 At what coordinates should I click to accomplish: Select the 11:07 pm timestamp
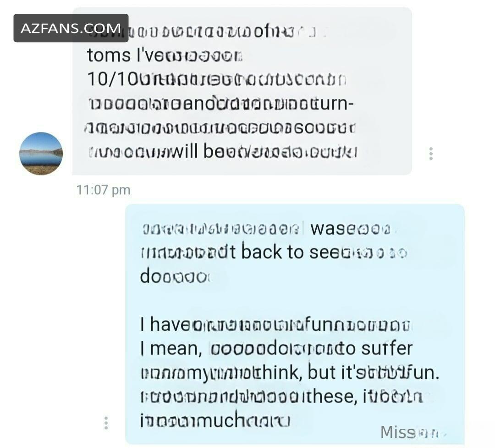click(103, 190)
